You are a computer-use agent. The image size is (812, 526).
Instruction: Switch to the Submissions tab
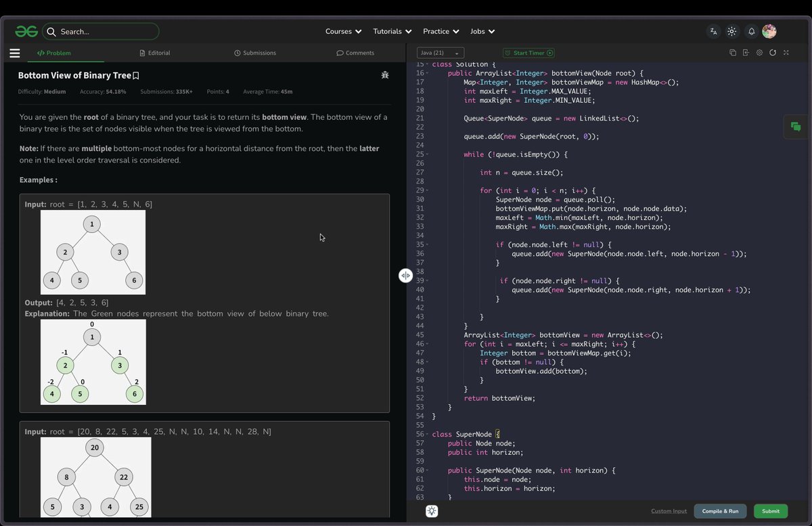[x=255, y=53]
